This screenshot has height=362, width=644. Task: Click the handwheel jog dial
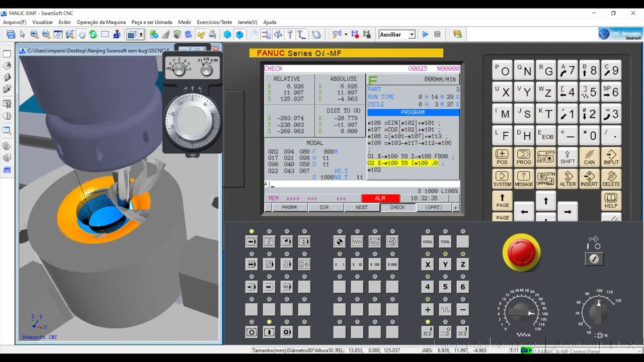(x=193, y=121)
